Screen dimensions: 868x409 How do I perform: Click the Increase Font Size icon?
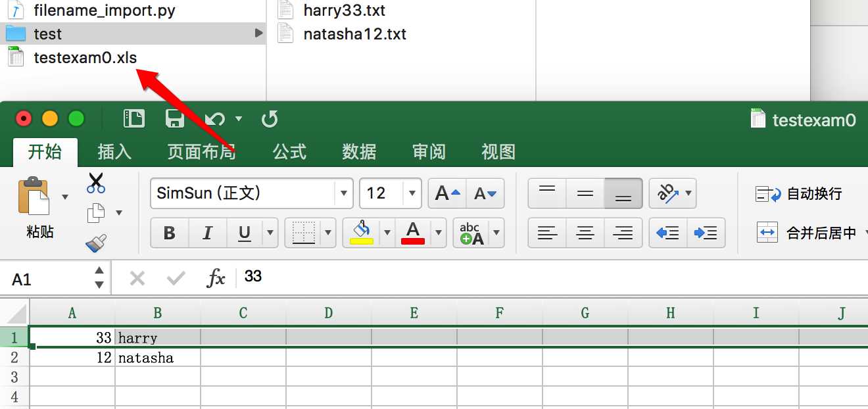coord(447,193)
